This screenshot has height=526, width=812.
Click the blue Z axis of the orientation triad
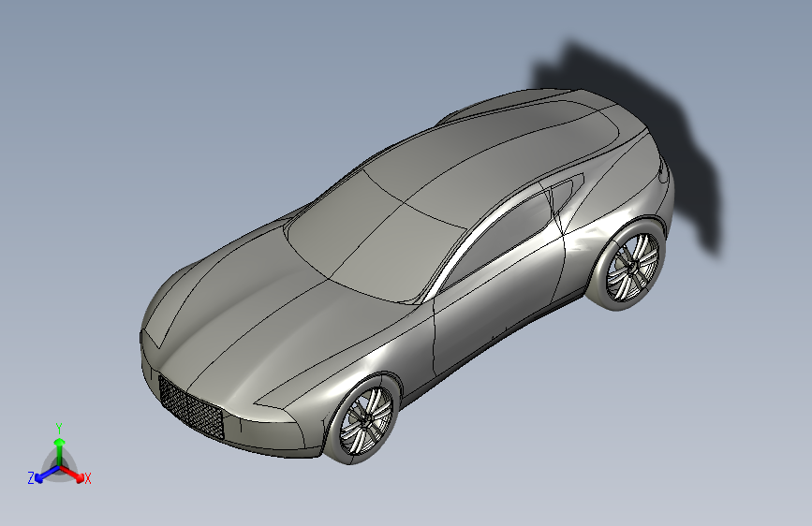coord(48,474)
